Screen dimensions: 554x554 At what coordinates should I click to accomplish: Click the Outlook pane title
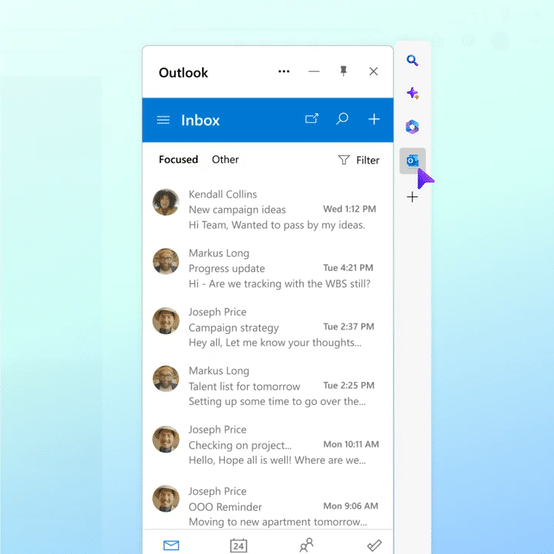point(183,72)
